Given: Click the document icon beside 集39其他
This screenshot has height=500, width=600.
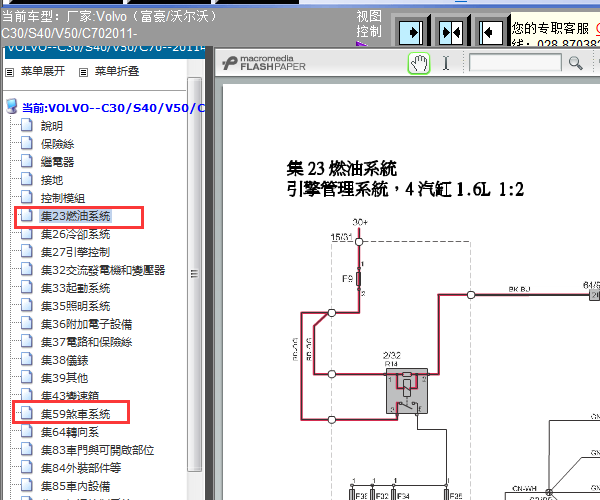Looking at the screenshot, I should [26, 377].
